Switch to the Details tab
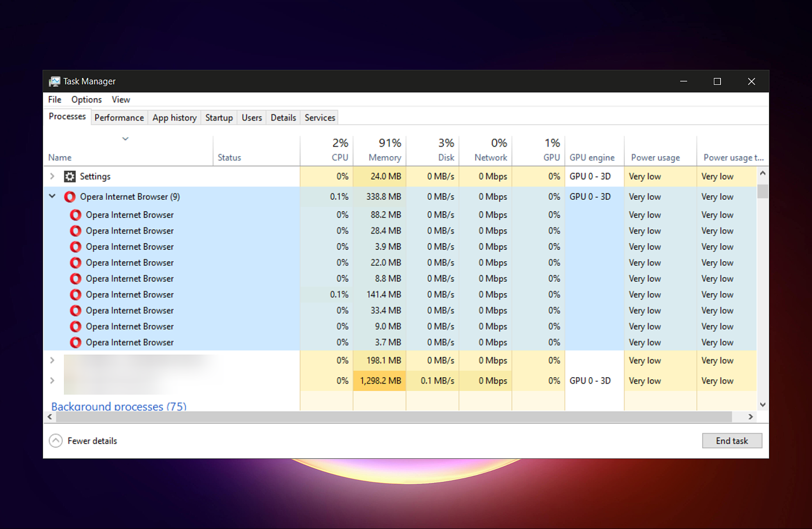The image size is (812, 529). click(283, 118)
